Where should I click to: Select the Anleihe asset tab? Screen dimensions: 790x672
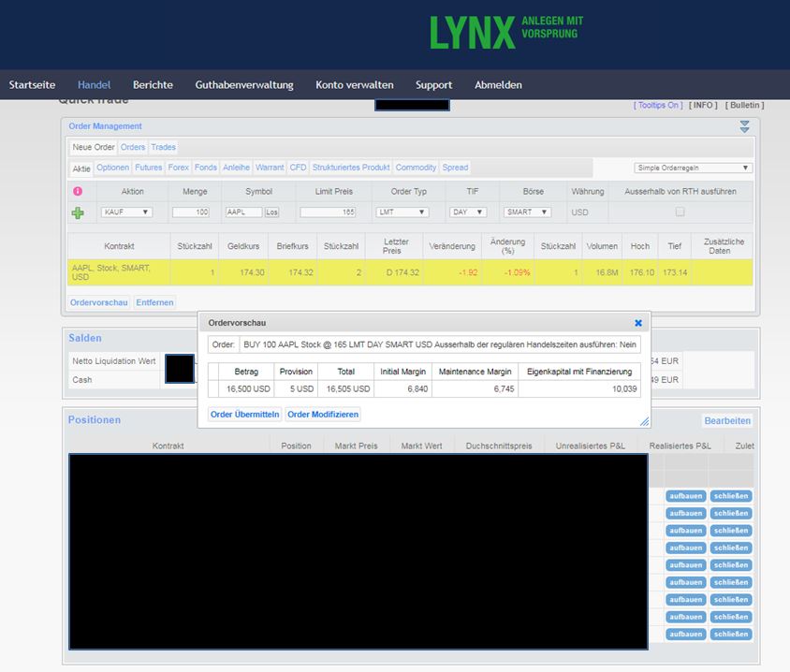pos(236,168)
